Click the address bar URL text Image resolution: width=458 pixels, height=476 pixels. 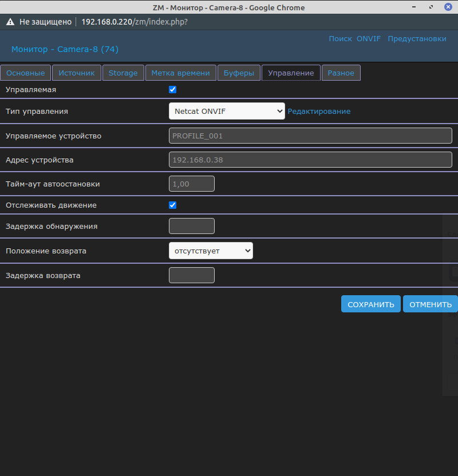coord(135,22)
